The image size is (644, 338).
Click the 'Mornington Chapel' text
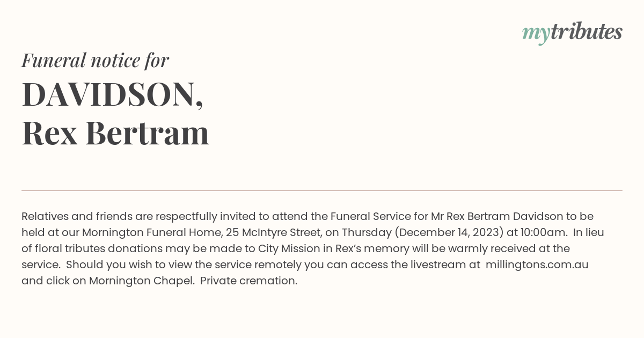tap(142, 281)
